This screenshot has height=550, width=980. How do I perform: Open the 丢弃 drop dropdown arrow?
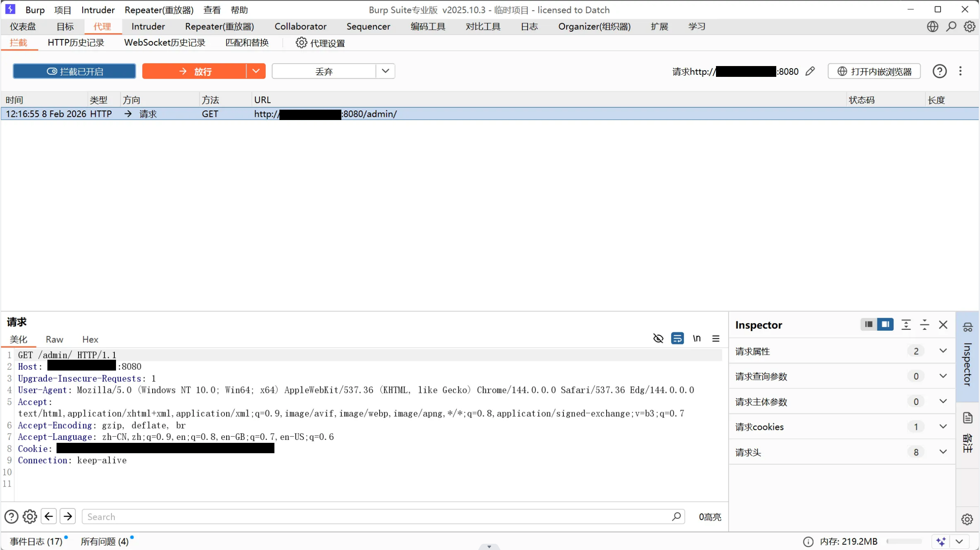tap(385, 71)
